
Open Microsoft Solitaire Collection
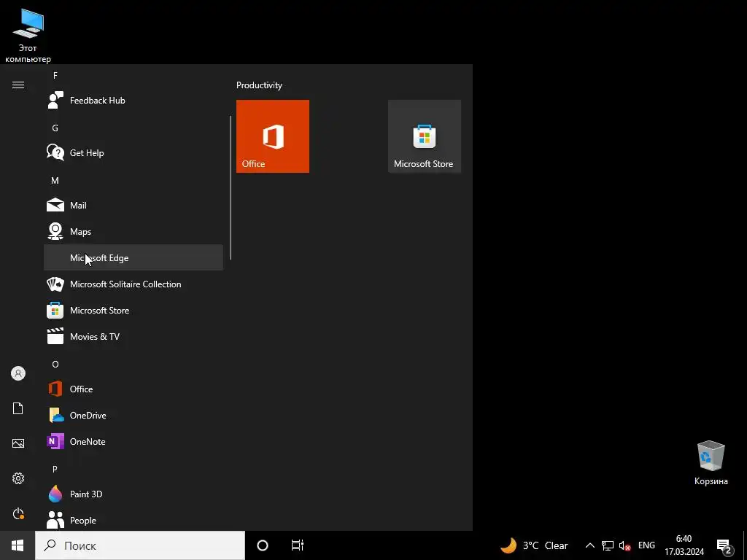133,284
